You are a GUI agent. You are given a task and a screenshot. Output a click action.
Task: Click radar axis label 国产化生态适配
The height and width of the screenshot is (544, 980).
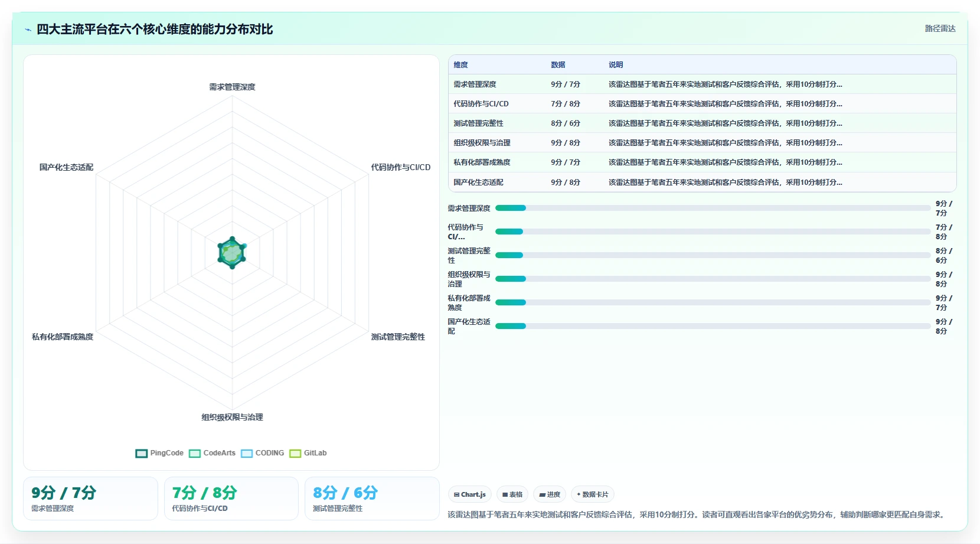coord(66,167)
